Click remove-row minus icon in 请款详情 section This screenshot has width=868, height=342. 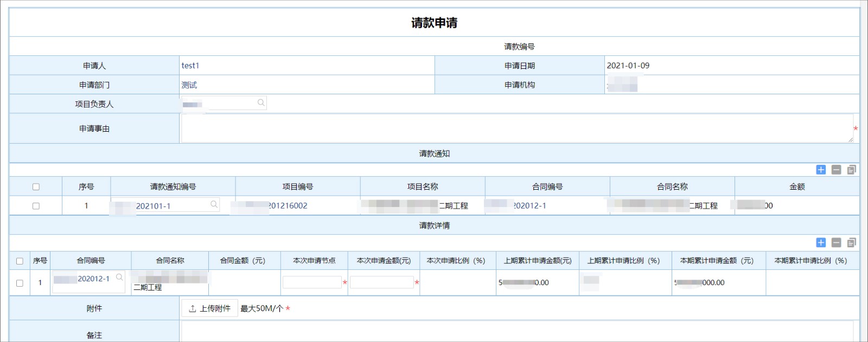point(836,242)
